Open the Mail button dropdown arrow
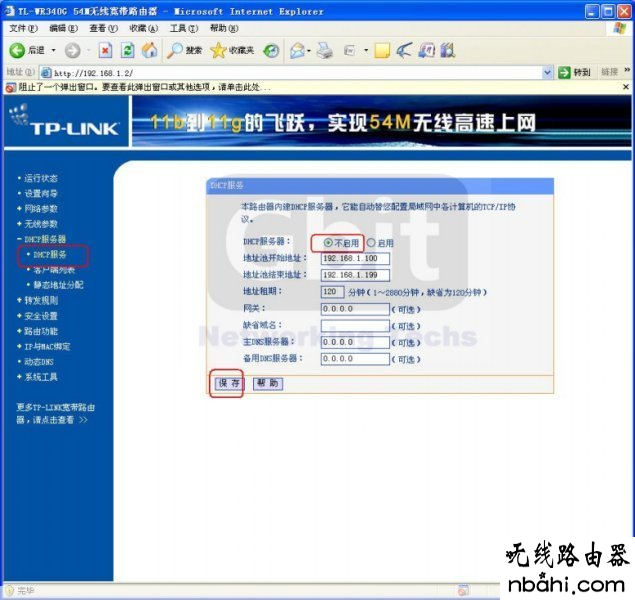This screenshot has width=635, height=600. pos(309,50)
